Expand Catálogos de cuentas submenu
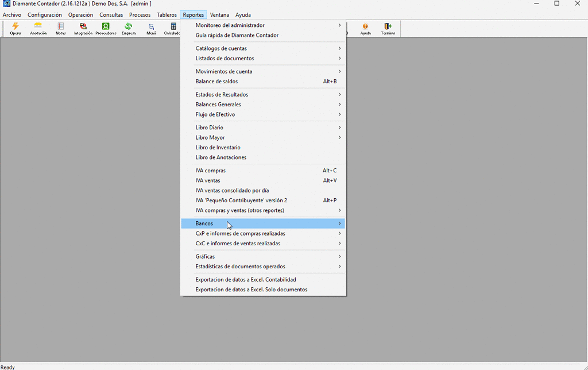 click(263, 48)
